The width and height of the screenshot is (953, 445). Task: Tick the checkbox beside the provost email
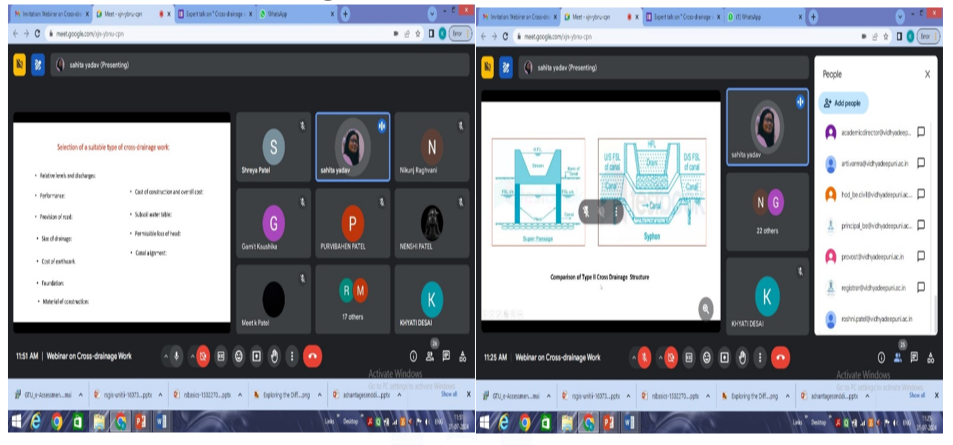[x=920, y=256]
